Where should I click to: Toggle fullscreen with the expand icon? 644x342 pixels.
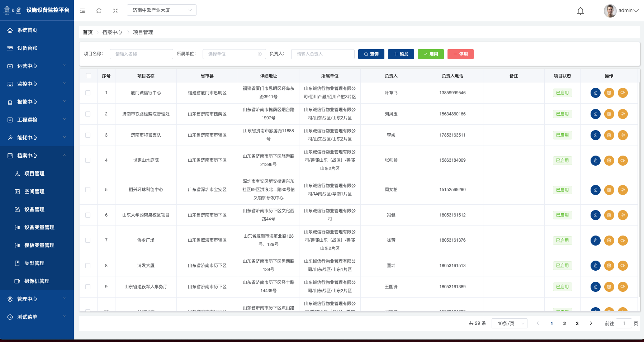[x=115, y=11]
